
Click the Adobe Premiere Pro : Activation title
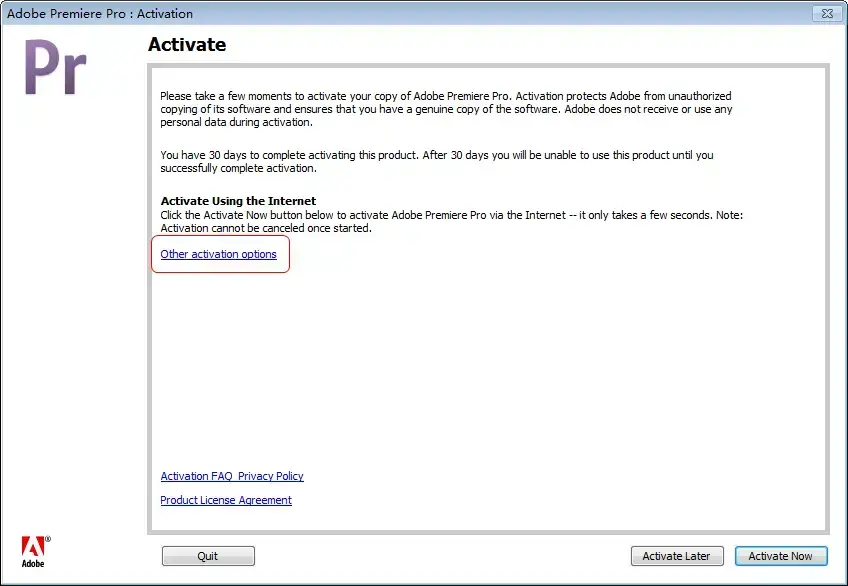[100, 14]
